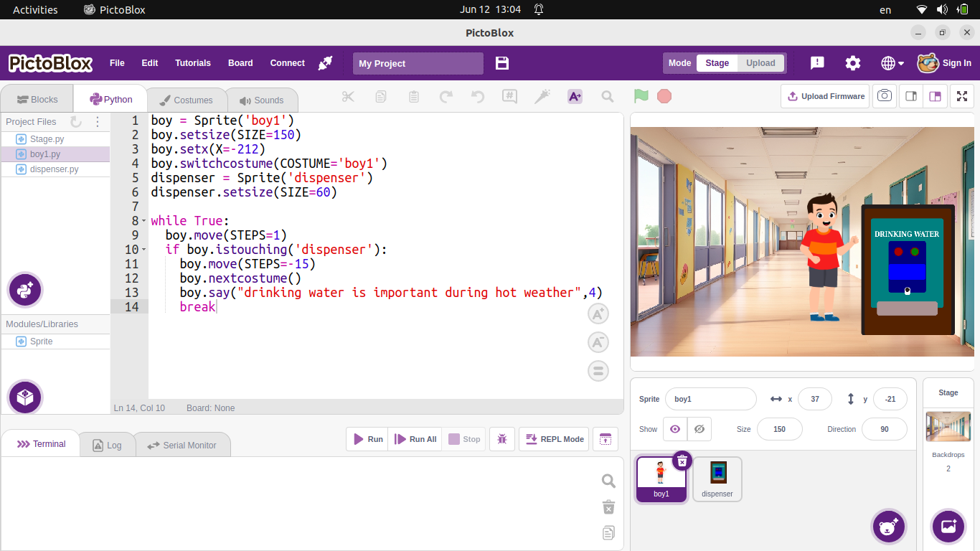The width and height of the screenshot is (980, 551).
Task: Switch mode to Upload
Action: pyautogui.click(x=760, y=63)
